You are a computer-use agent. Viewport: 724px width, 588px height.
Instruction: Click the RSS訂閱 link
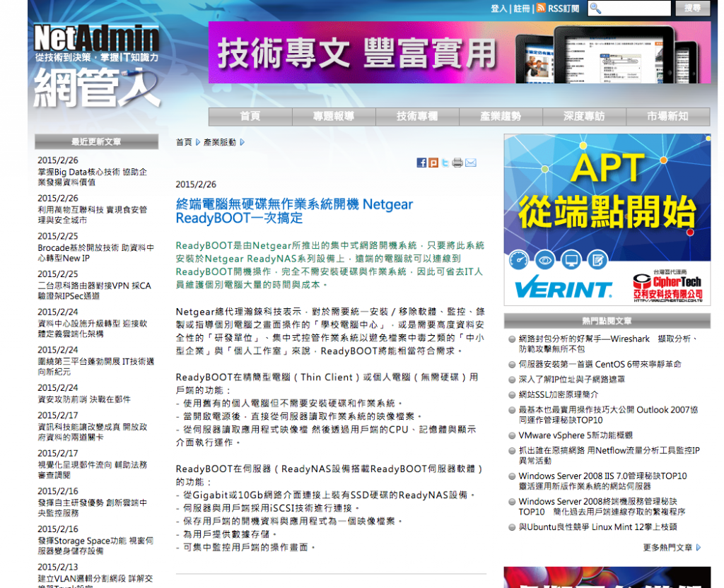click(x=564, y=8)
